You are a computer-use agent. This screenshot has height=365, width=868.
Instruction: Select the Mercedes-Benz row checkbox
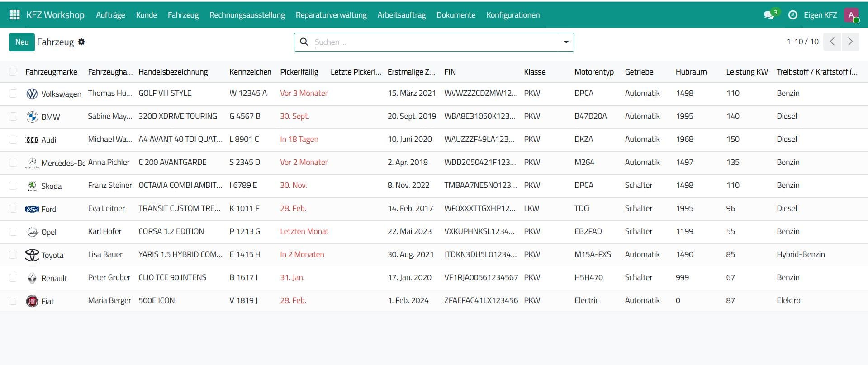tap(13, 163)
